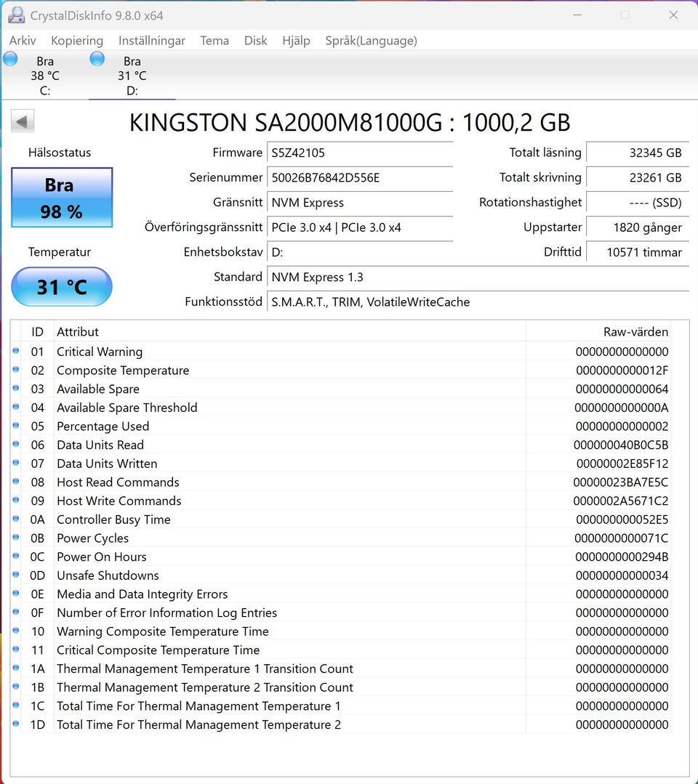This screenshot has height=784, width=698.
Task: Click status dot beside Unsafe Shutdowns row
Action: pyautogui.click(x=16, y=575)
